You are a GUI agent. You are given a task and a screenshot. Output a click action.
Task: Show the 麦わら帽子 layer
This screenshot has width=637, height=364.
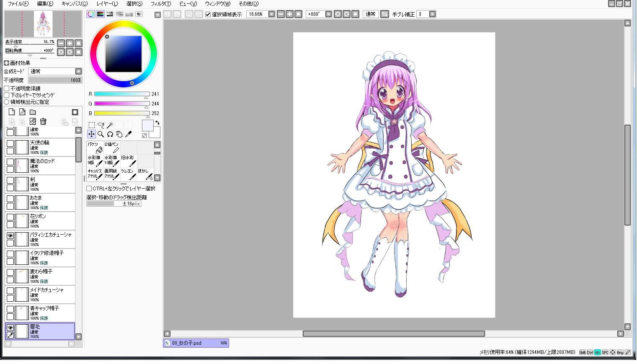pos(10,273)
